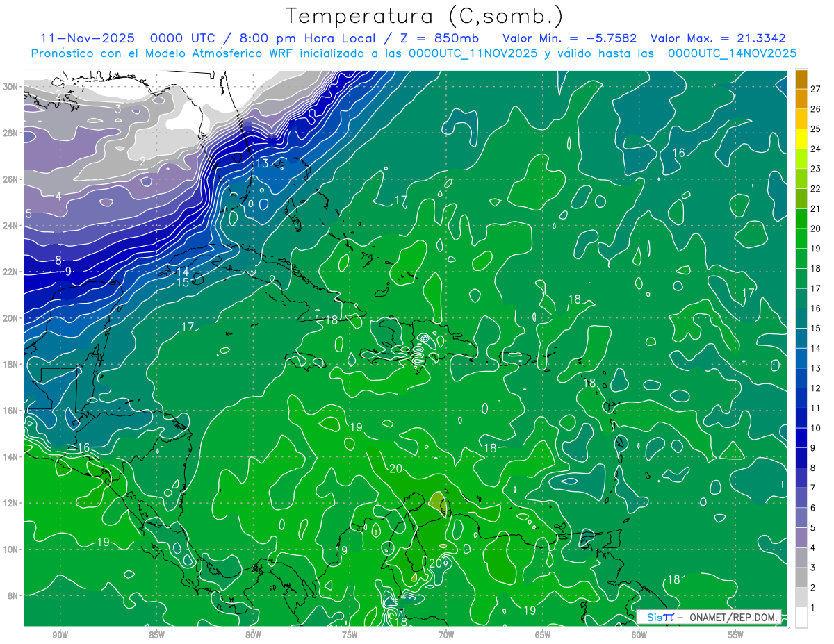Click the "0000UTC_14NOV2025" valid-until time text
This screenshot has width=834, height=644.
click(x=732, y=53)
